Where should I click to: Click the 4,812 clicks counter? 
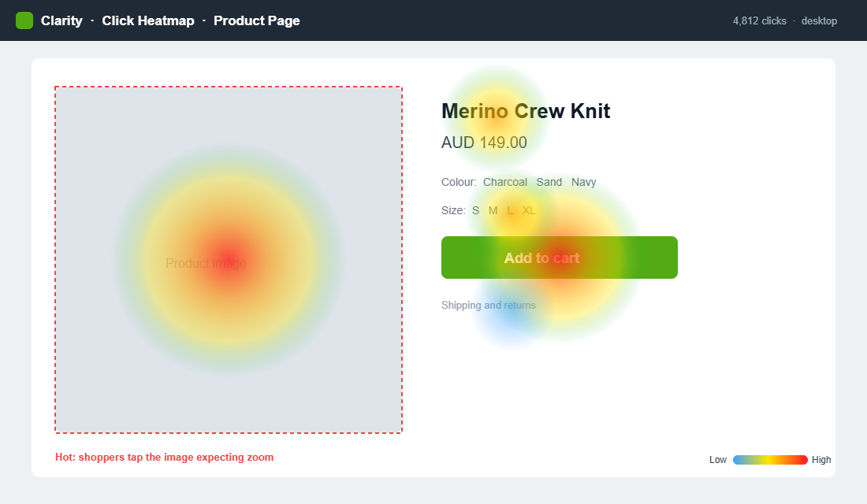[759, 20]
